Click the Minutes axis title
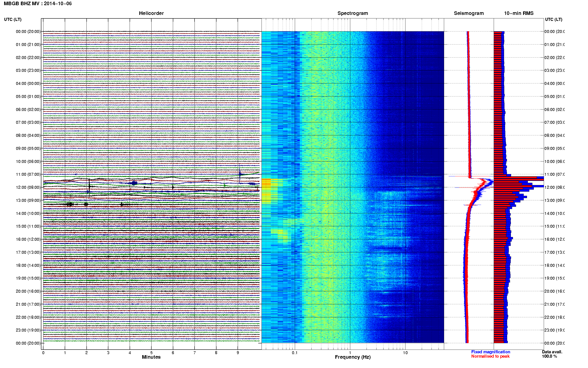588x368 pixels. [x=151, y=357]
